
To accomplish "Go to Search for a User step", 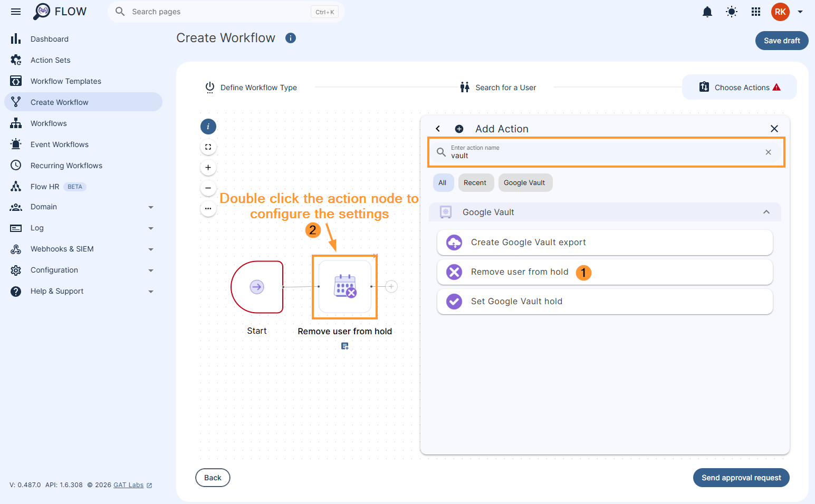I will point(498,88).
